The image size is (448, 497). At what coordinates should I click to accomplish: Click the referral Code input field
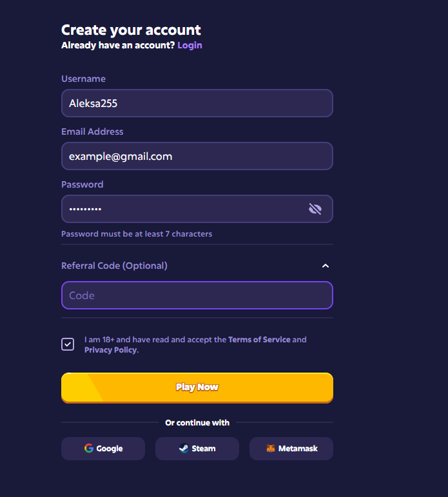(197, 295)
